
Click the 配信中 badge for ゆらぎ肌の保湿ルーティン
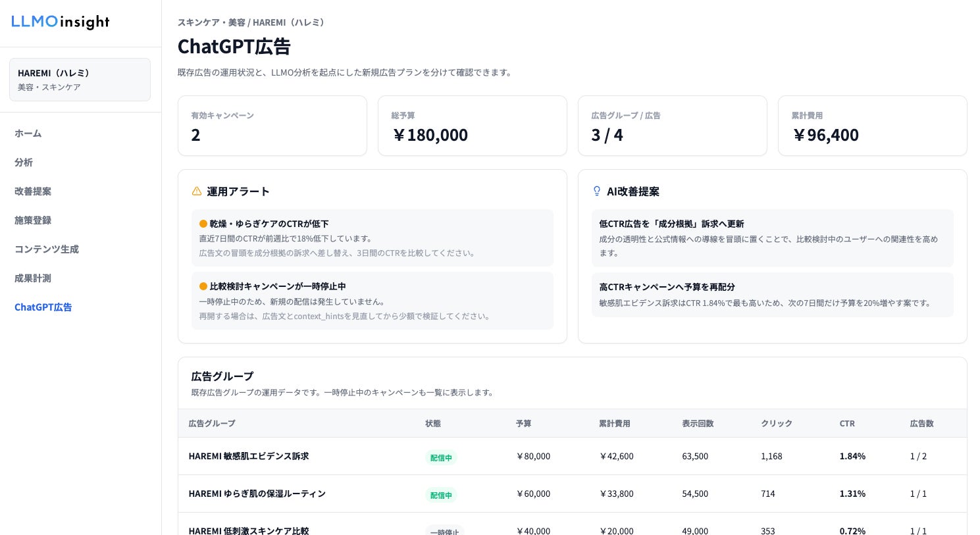click(x=441, y=495)
